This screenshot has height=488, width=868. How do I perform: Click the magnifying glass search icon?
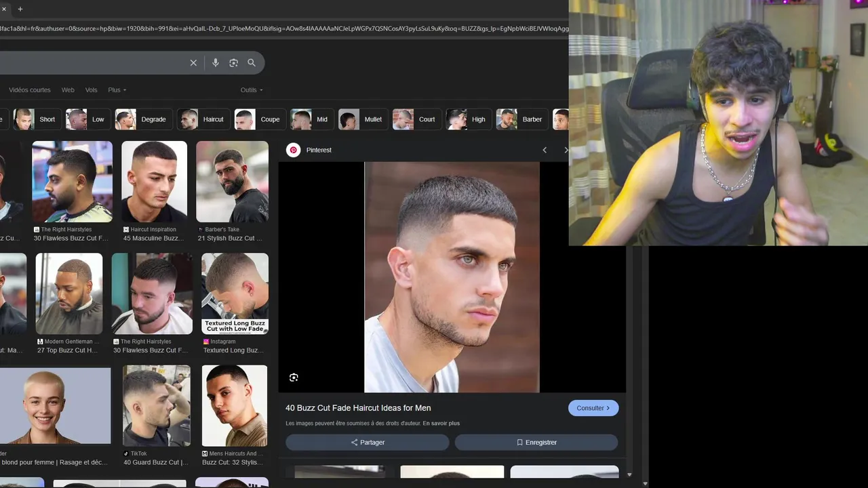coord(252,62)
